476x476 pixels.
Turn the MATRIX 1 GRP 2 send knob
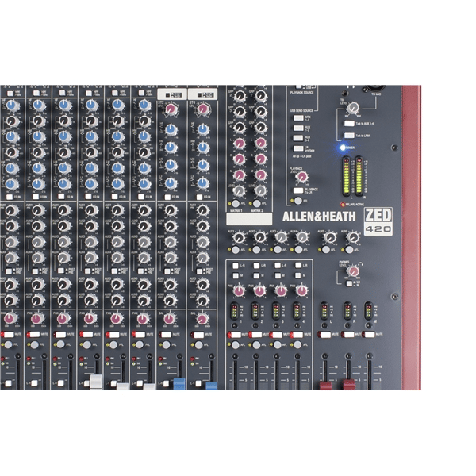click(x=240, y=96)
